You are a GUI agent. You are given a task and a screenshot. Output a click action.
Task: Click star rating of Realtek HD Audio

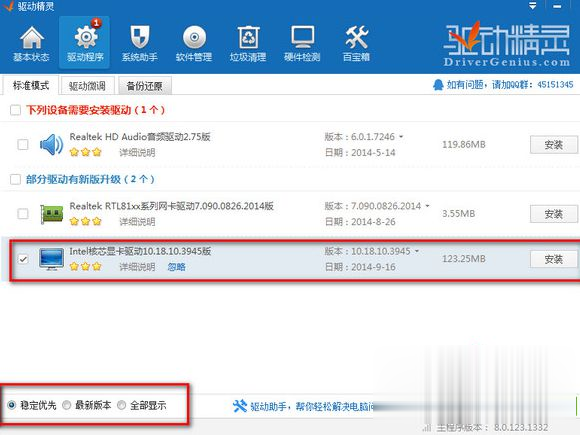[x=85, y=152]
